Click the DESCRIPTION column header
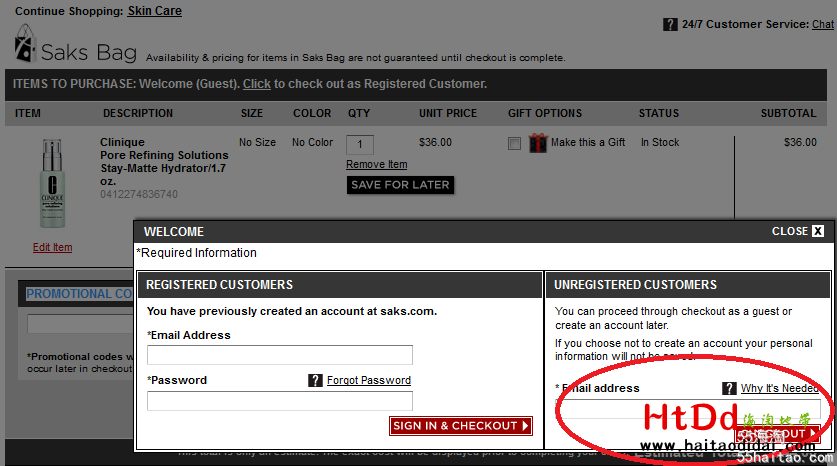This screenshot has height=466, width=837. tap(138, 113)
